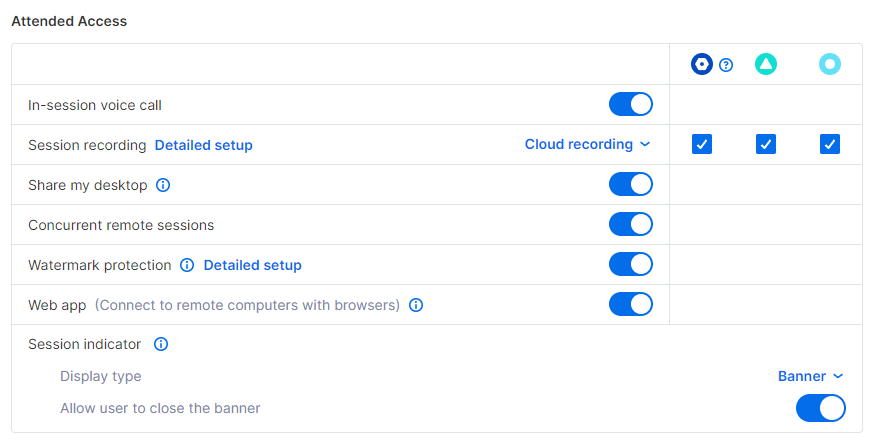Open info icon beside Watermark protection

[187, 265]
